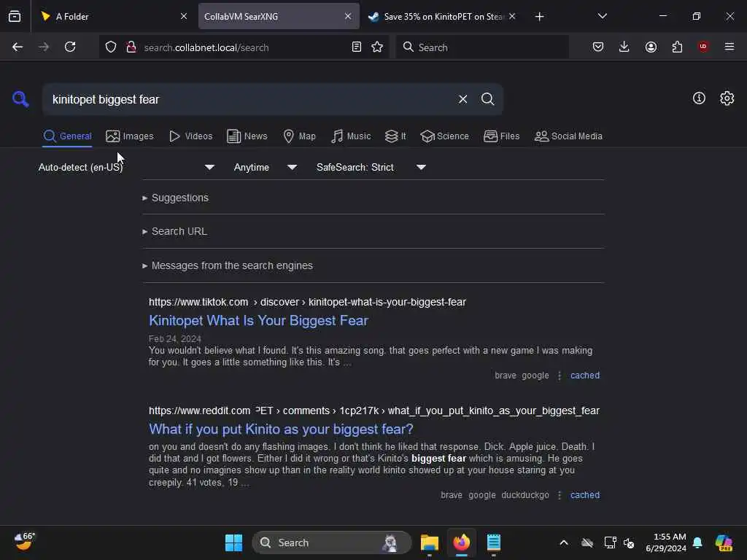Open the Anytime time range dropdown

click(266, 167)
